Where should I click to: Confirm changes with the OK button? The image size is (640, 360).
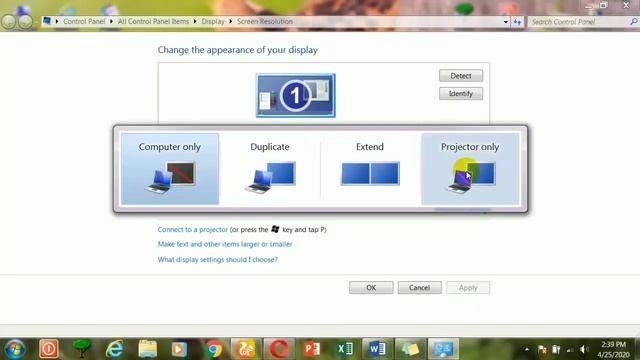point(371,288)
